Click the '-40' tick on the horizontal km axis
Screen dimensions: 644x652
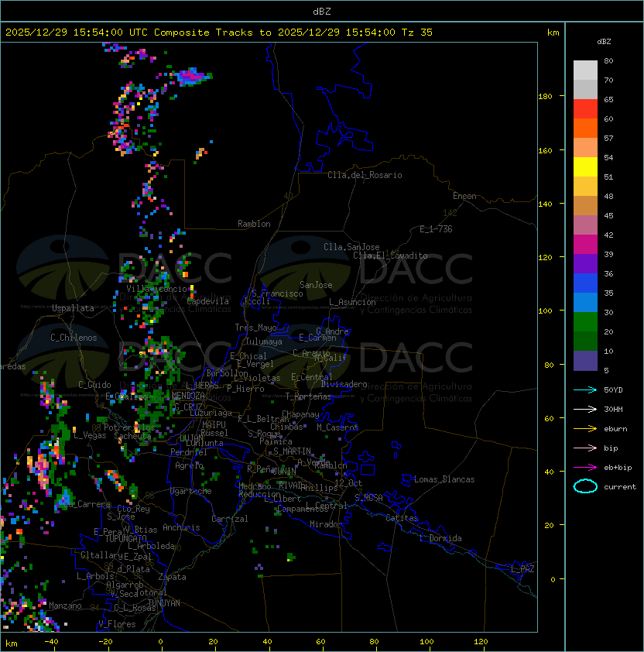(x=52, y=642)
